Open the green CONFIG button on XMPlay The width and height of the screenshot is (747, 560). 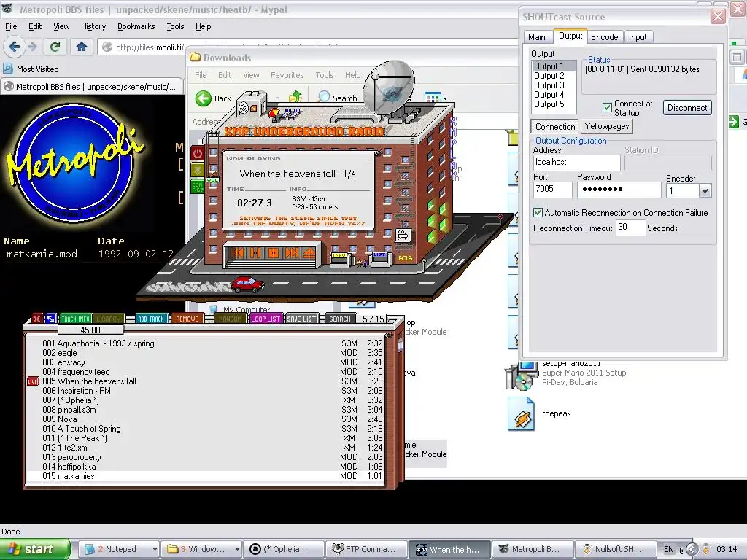197,186
